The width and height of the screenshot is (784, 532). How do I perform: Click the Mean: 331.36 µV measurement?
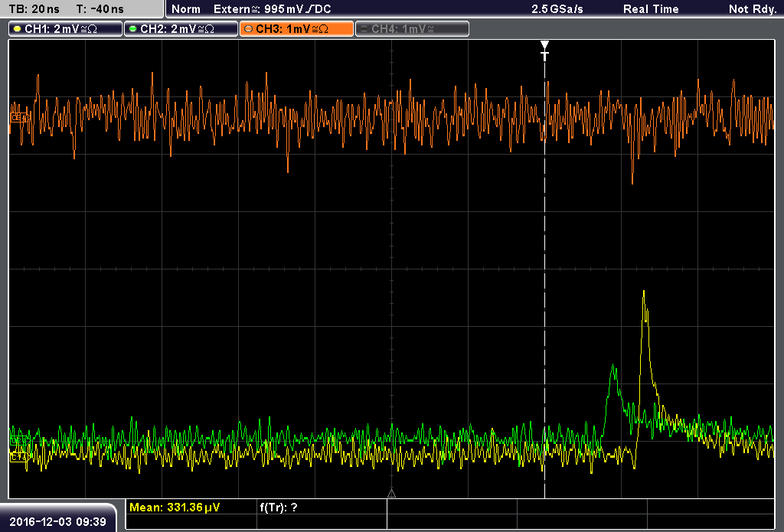[175, 507]
